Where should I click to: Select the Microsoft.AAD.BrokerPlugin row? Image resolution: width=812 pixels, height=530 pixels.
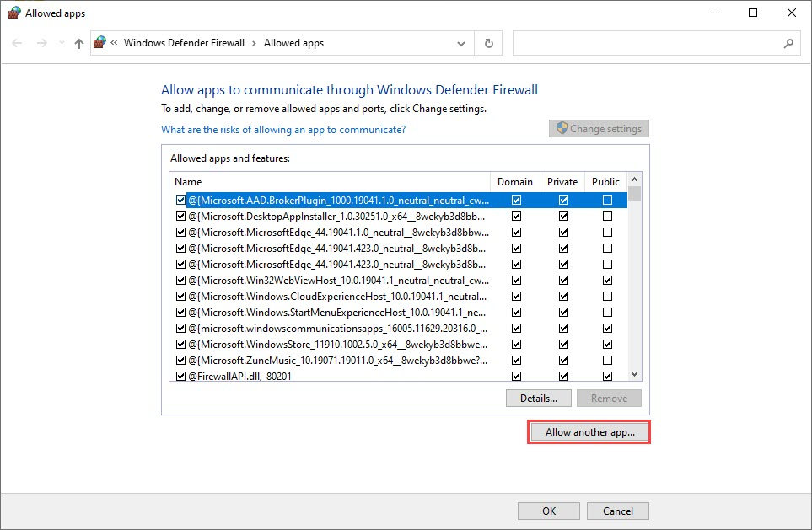pyautogui.click(x=399, y=200)
